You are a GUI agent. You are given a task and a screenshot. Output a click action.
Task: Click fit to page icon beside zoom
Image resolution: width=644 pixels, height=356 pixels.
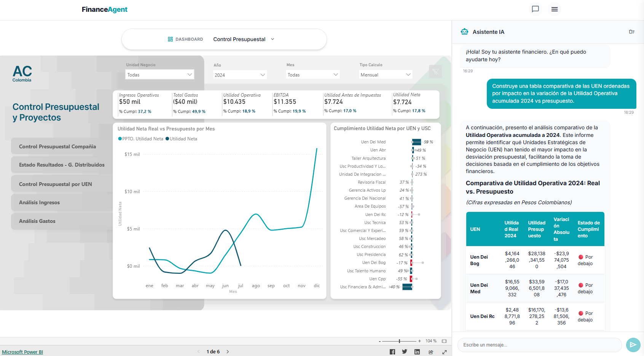(444, 341)
